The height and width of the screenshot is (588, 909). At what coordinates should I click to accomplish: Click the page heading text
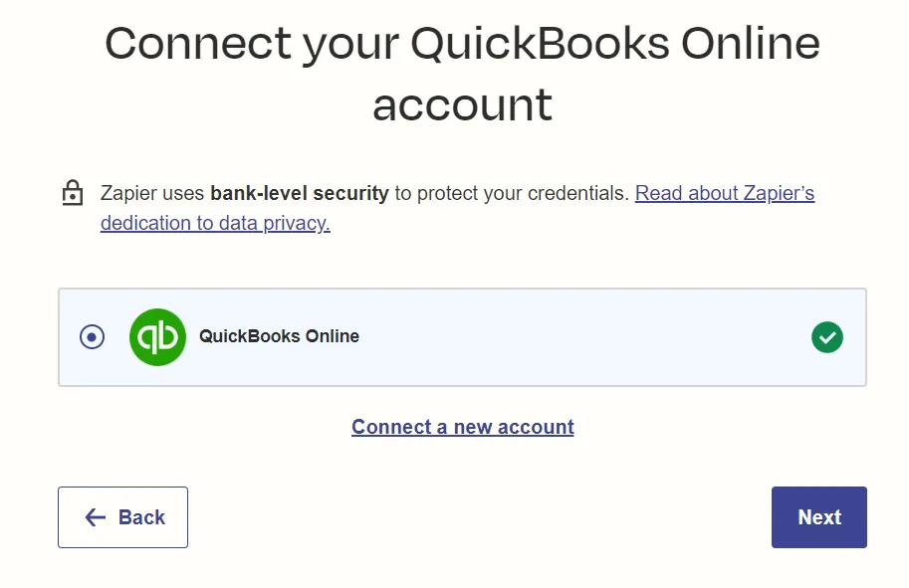tap(463, 74)
